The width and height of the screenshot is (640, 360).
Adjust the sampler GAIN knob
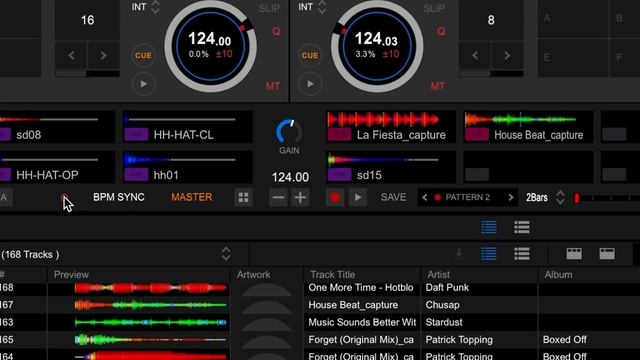click(x=289, y=131)
